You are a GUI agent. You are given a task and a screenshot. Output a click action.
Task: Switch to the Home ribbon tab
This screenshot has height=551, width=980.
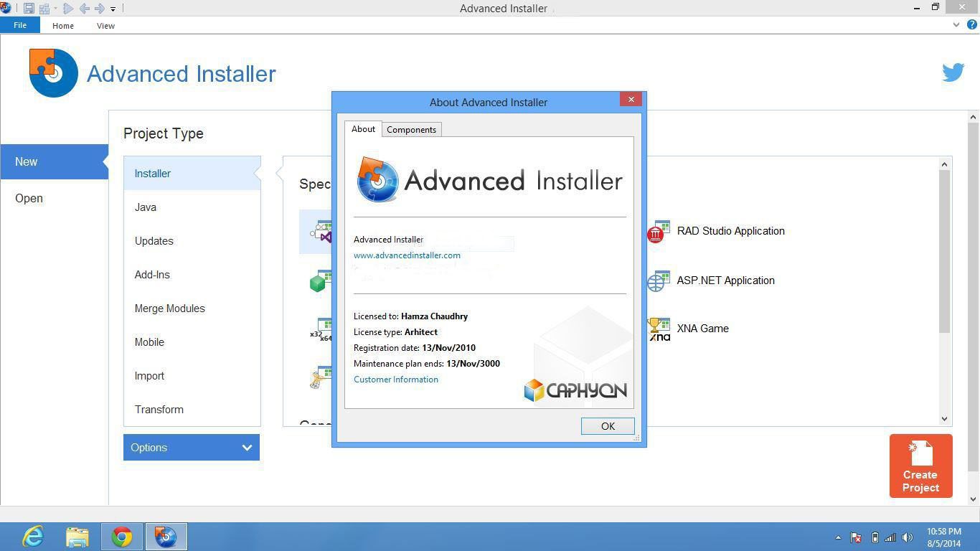click(x=62, y=26)
